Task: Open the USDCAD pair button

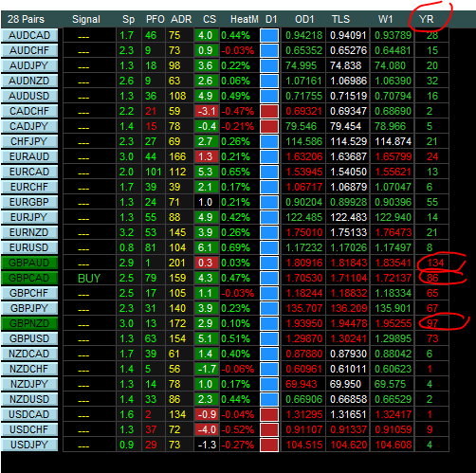Action: point(29,414)
